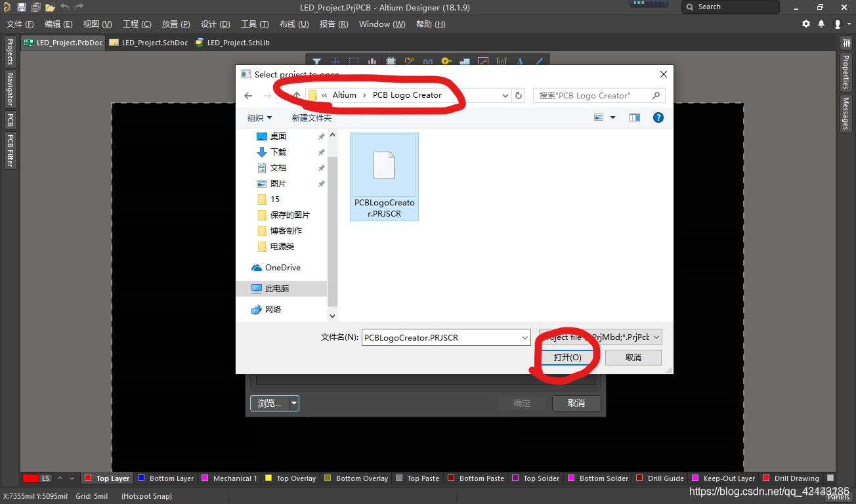Select 网络 in navigation pane
This screenshot has height=504, width=856.
[x=272, y=309]
